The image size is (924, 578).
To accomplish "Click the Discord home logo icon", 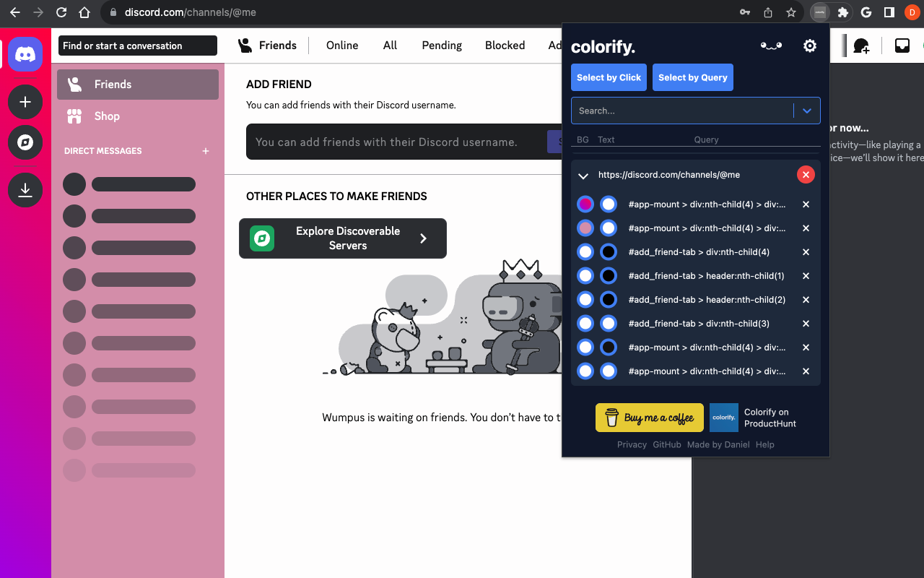I will pos(25,55).
